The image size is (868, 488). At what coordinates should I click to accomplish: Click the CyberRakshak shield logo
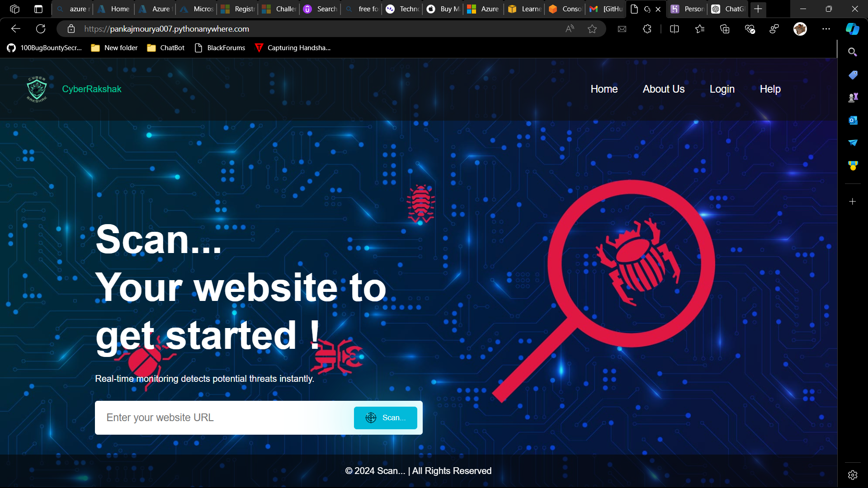[37, 89]
